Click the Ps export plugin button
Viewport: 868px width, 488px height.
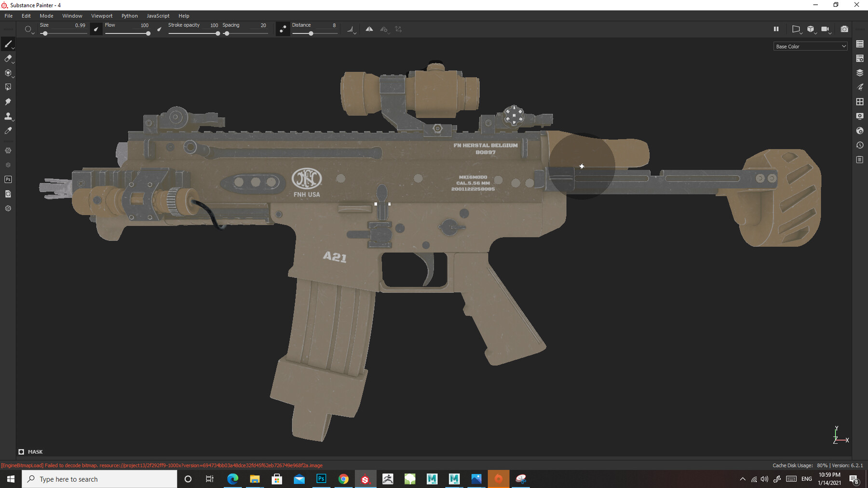8,179
